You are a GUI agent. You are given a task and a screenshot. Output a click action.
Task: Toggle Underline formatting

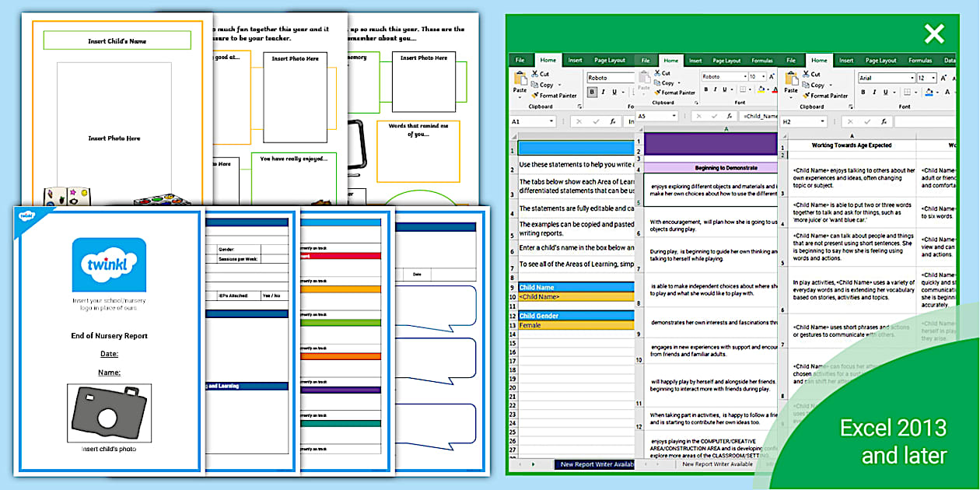885,92
